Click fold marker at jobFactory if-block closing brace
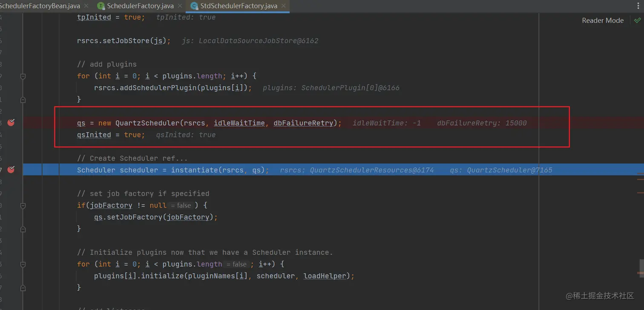The width and height of the screenshot is (644, 310). pos(23,229)
